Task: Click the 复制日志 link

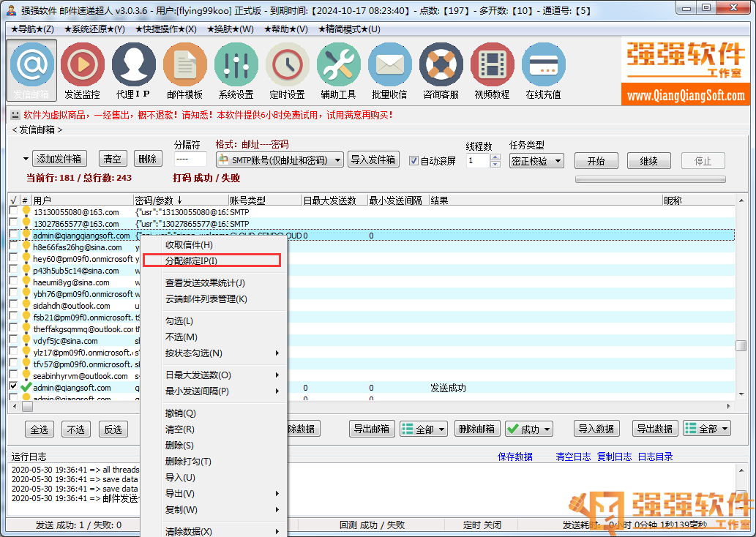Action: (x=615, y=457)
